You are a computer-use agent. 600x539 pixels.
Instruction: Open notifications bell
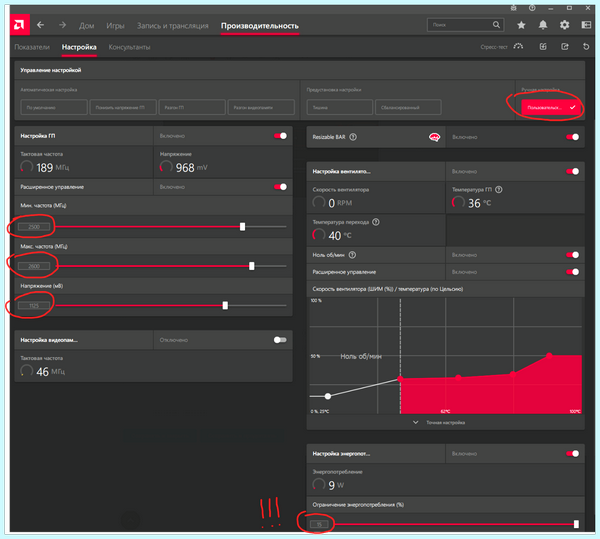coord(543,25)
